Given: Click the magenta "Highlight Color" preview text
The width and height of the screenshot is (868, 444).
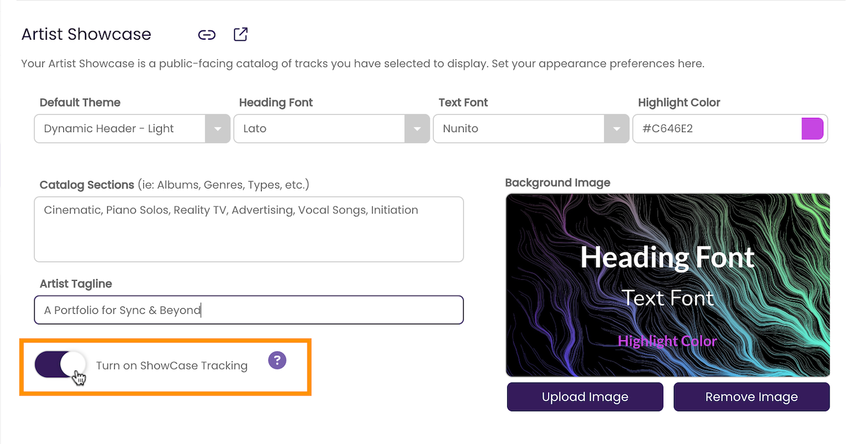Looking at the screenshot, I should click(x=667, y=341).
